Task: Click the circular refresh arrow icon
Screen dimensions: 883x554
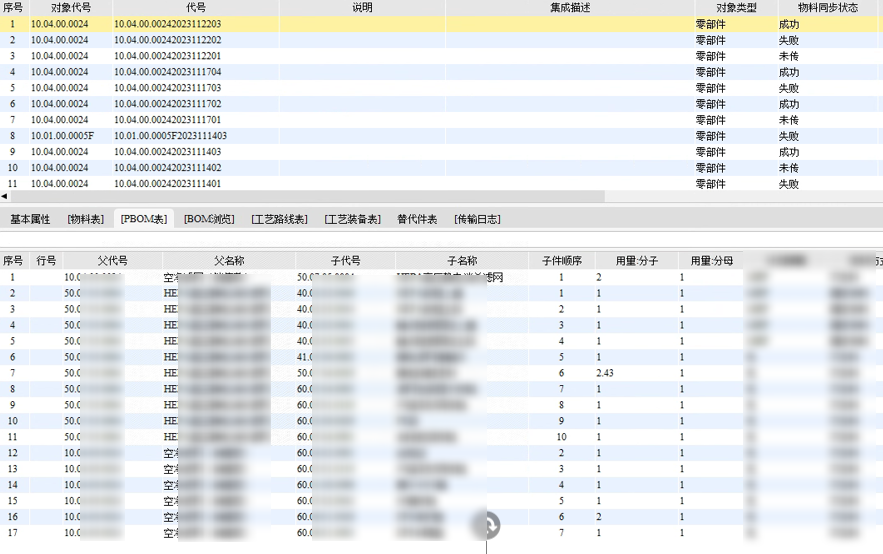Action: pos(485,525)
